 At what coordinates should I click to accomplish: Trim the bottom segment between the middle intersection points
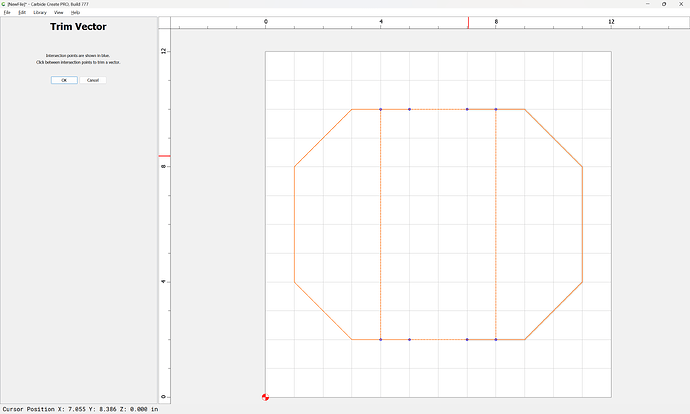click(438, 340)
